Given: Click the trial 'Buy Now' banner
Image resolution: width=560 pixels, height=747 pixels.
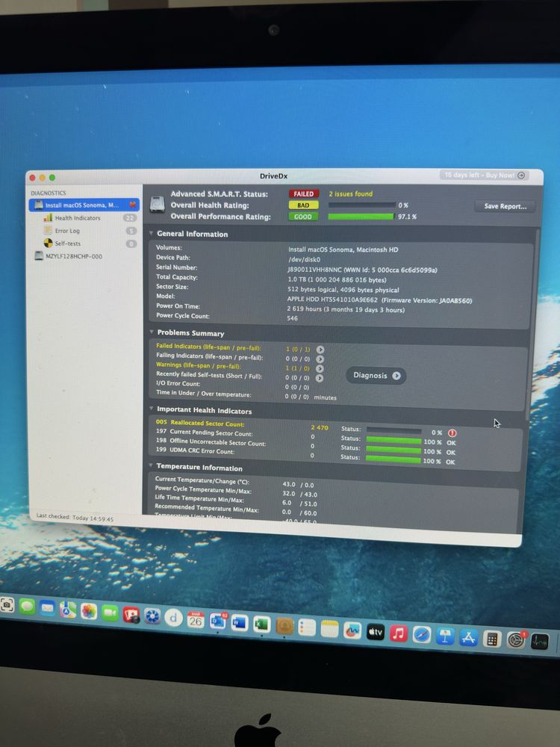Looking at the screenshot, I should pos(485,176).
